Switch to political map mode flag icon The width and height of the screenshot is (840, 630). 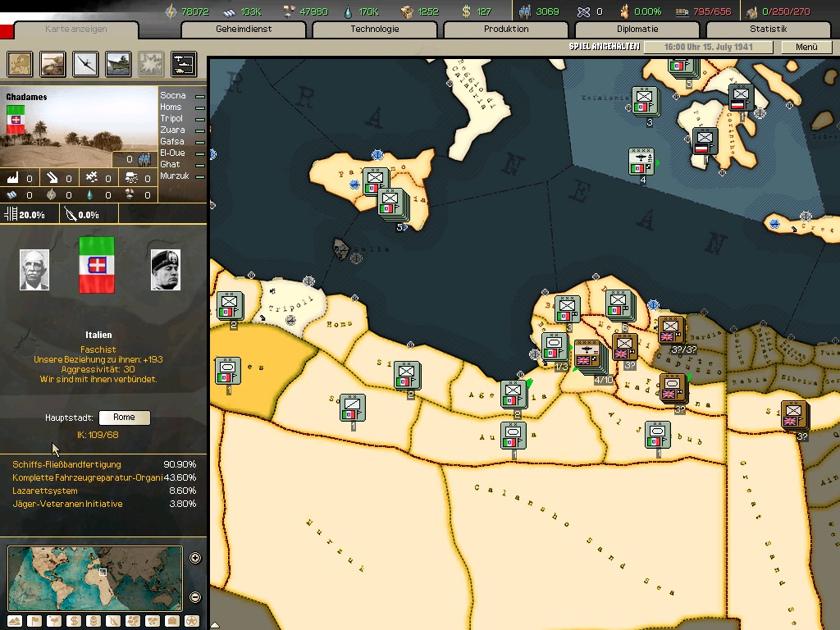pos(34,621)
